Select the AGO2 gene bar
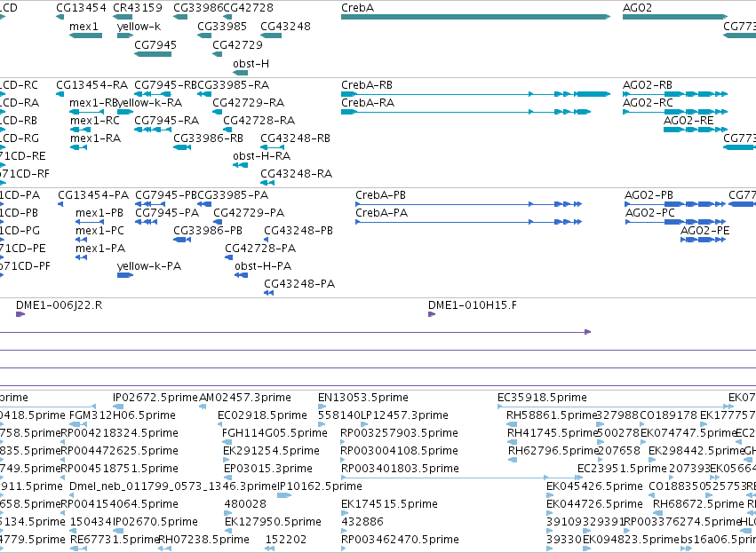Screen dimensions: 756x553 pyautogui.click(x=675, y=17)
